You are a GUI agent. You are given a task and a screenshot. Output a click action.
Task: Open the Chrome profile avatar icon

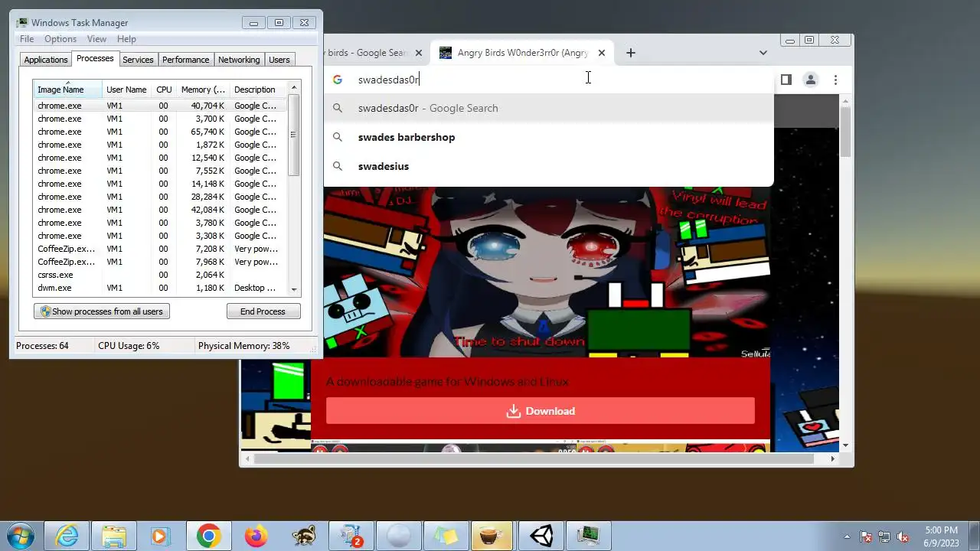811,80
